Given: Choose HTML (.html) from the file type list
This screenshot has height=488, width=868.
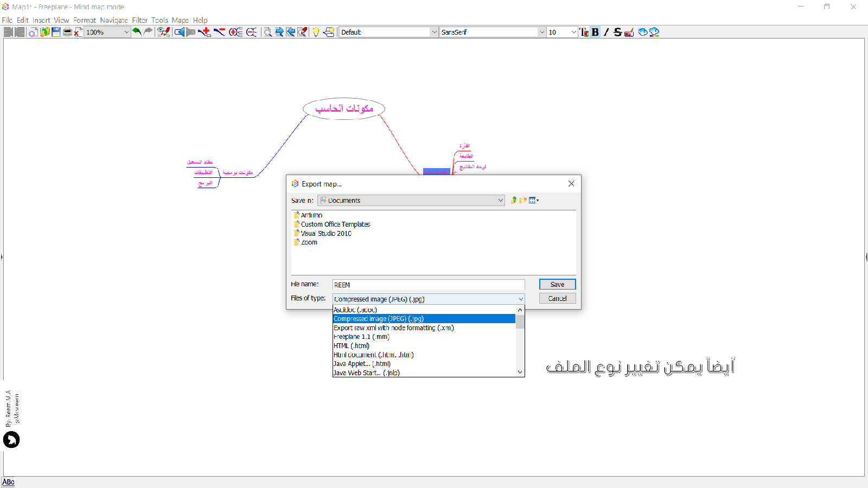Looking at the screenshot, I should click(352, 346).
